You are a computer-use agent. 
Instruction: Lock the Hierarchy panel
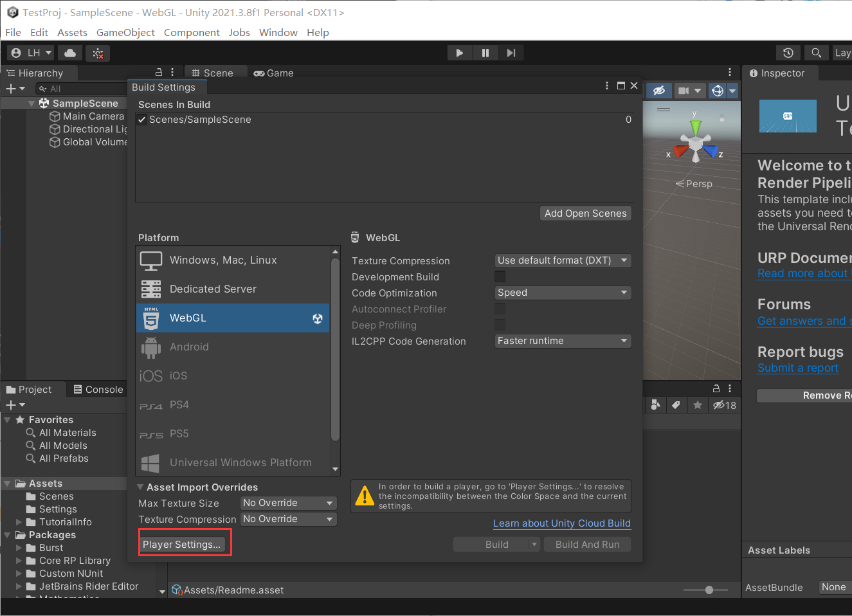(x=159, y=73)
